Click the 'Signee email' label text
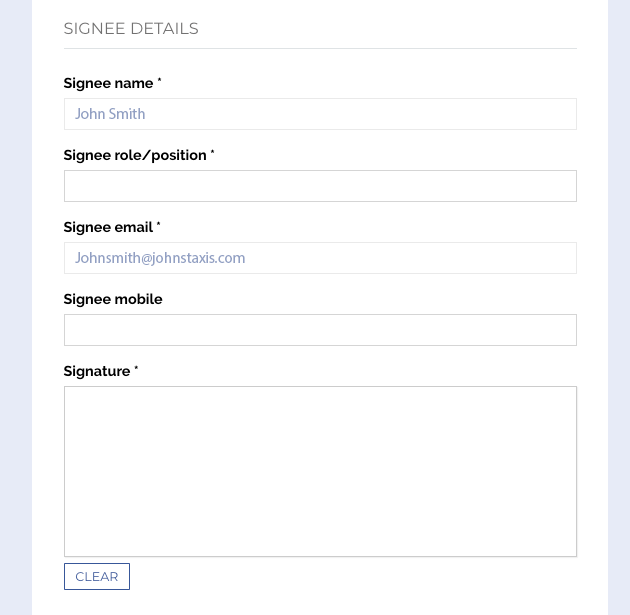Screen dimensions: 630x615 tap(108, 227)
